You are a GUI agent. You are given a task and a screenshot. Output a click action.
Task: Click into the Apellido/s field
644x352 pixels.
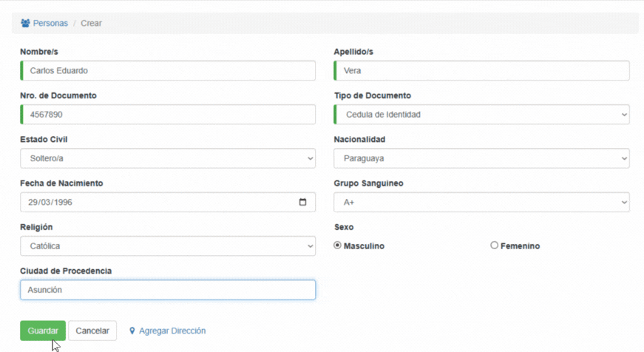[x=481, y=71]
